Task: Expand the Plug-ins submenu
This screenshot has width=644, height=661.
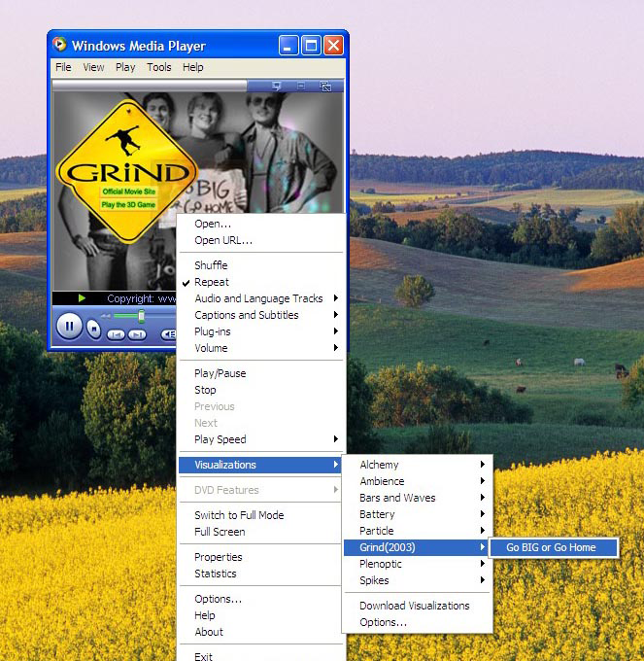Action: point(260,331)
